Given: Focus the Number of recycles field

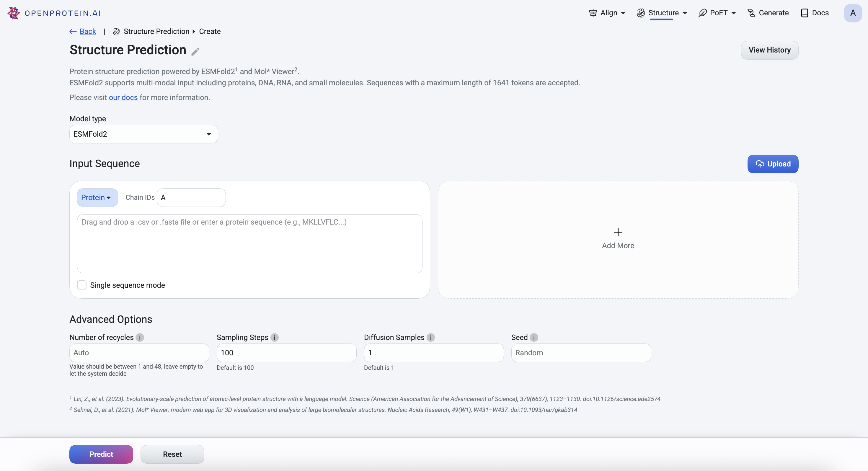Looking at the screenshot, I should click(x=139, y=353).
